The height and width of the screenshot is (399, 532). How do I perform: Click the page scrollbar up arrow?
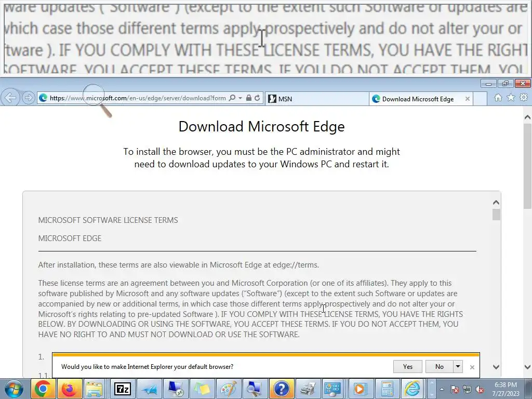click(x=528, y=117)
